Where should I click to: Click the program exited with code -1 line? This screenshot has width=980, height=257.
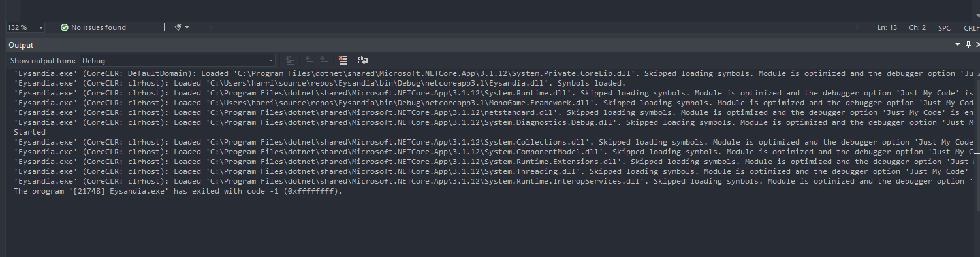pyautogui.click(x=178, y=192)
